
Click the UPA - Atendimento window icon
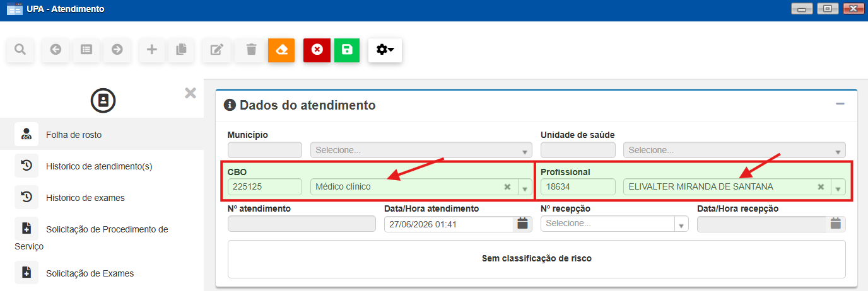[15, 9]
